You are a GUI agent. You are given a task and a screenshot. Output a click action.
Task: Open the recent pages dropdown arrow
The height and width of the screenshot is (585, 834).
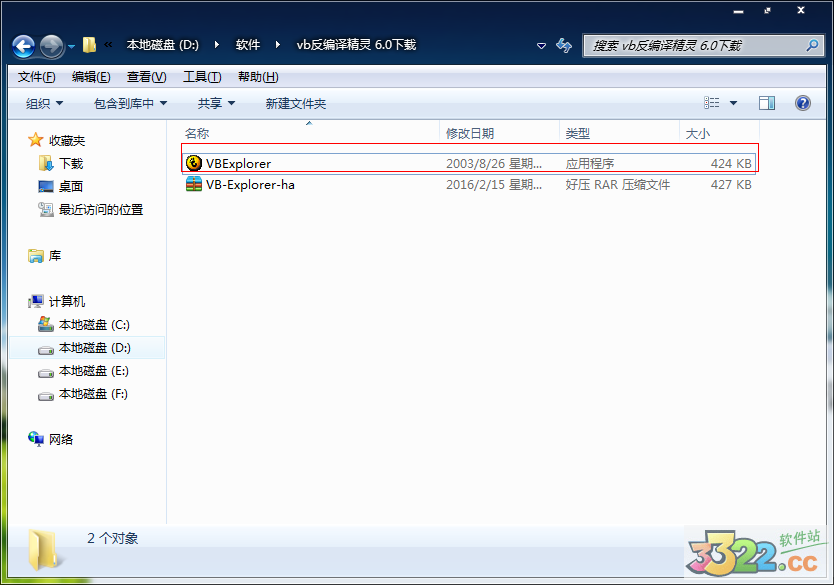click(71, 47)
